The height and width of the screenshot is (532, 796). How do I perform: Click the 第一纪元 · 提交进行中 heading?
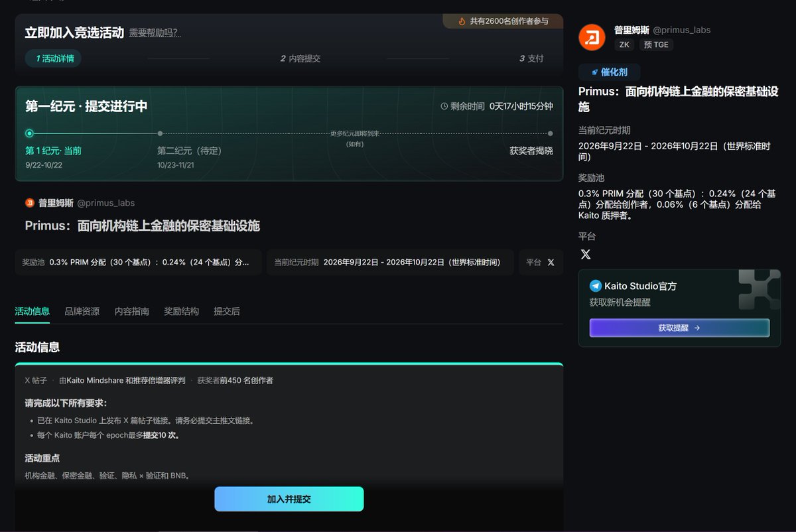86,106
